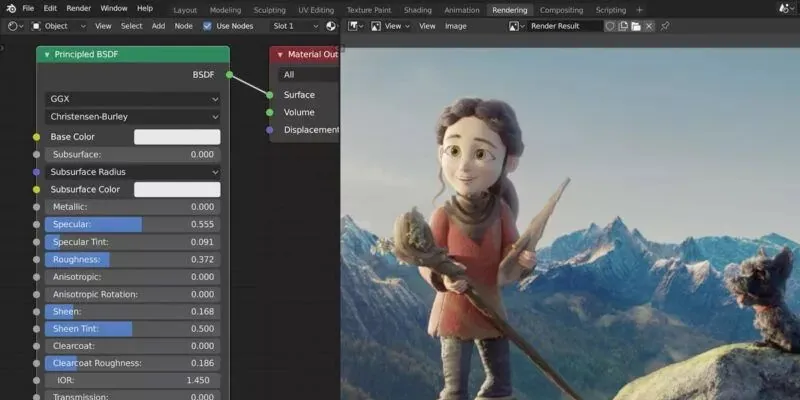Unlink Render Result with the X icon
The height and width of the screenshot is (400, 800).
pyautogui.click(x=648, y=26)
